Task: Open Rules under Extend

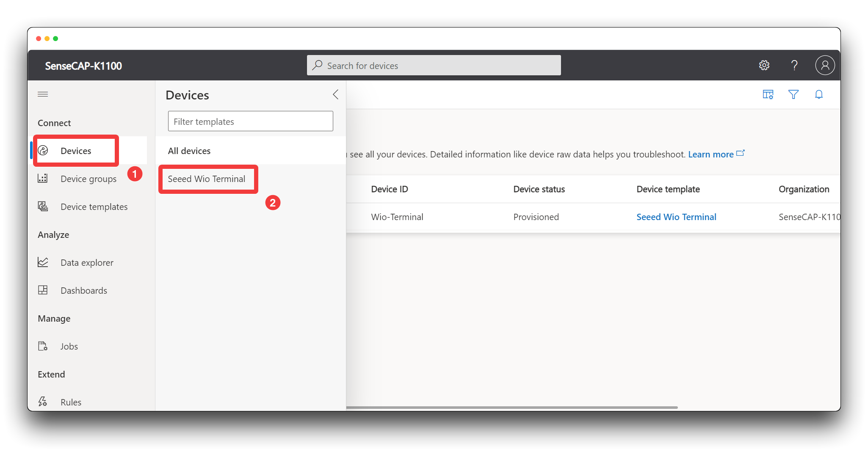Action: tap(71, 402)
